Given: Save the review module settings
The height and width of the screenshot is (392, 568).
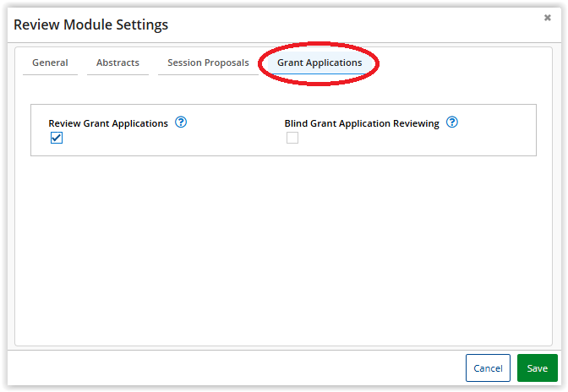Looking at the screenshot, I should point(538,368).
